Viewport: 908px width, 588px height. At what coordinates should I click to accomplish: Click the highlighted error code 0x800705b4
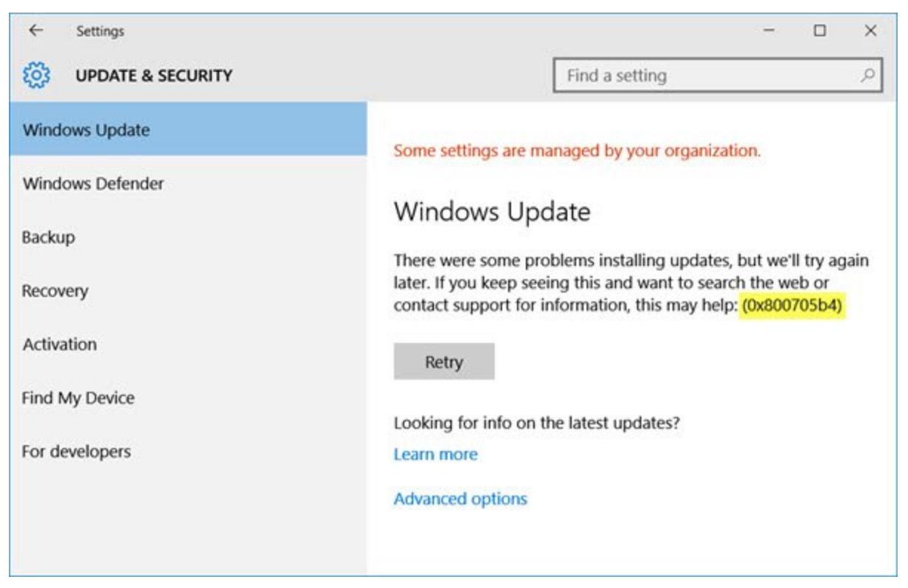click(x=793, y=305)
